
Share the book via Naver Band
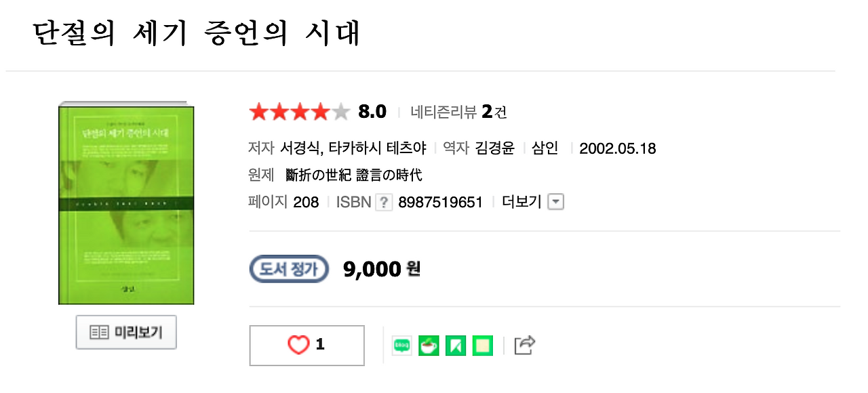(x=482, y=345)
